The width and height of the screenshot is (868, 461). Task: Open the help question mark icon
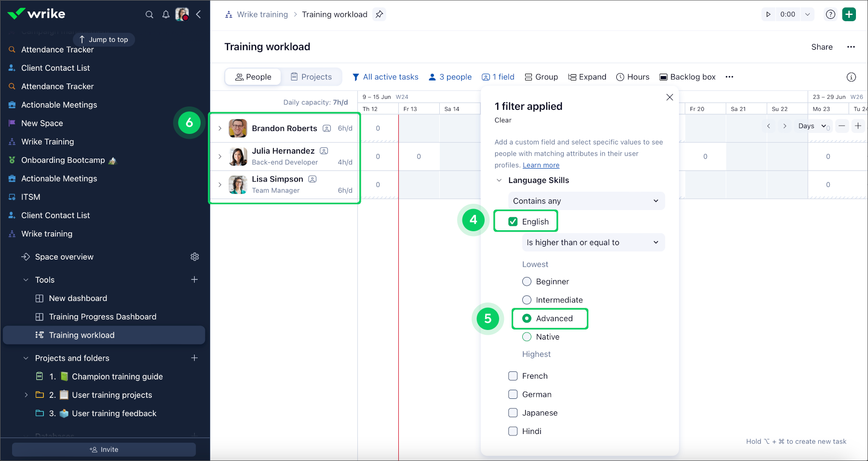pos(830,14)
